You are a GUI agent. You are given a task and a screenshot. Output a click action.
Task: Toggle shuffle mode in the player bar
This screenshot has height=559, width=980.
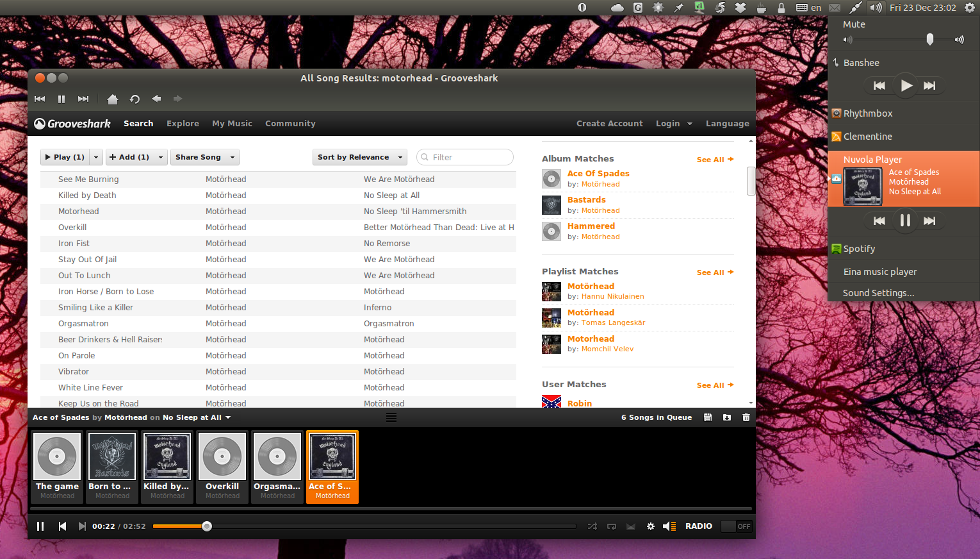click(x=592, y=526)
